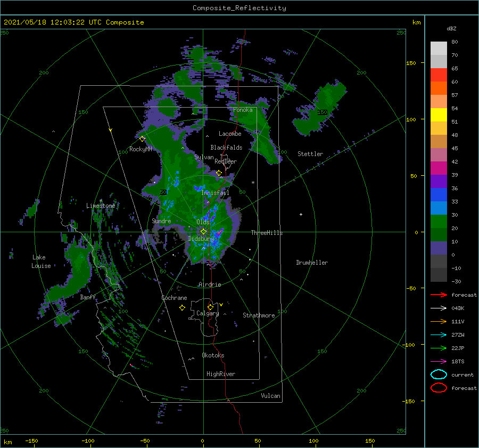The height and width of the screenshot is (448, 479).
Task: Pick the red 60-65 dBZ swatch
Action: point(439,75)
